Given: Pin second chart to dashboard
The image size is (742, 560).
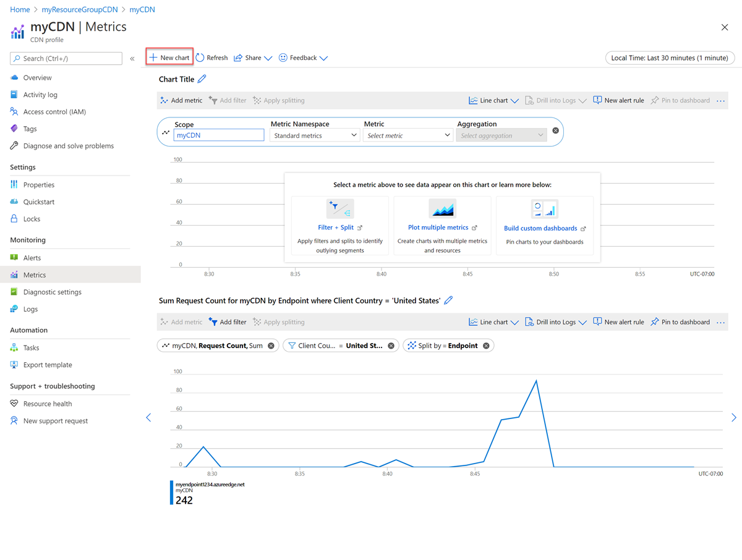Looking at the screenshot, I should click(680, 322).
